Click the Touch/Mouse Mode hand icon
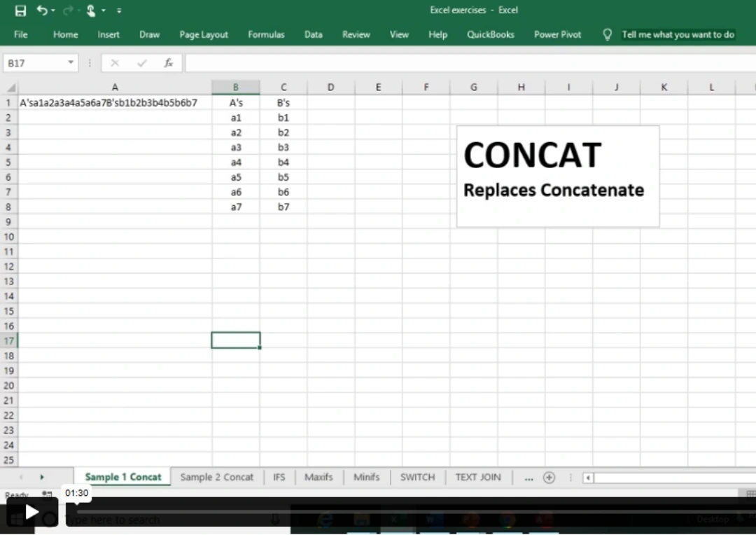 pos(90,11)
